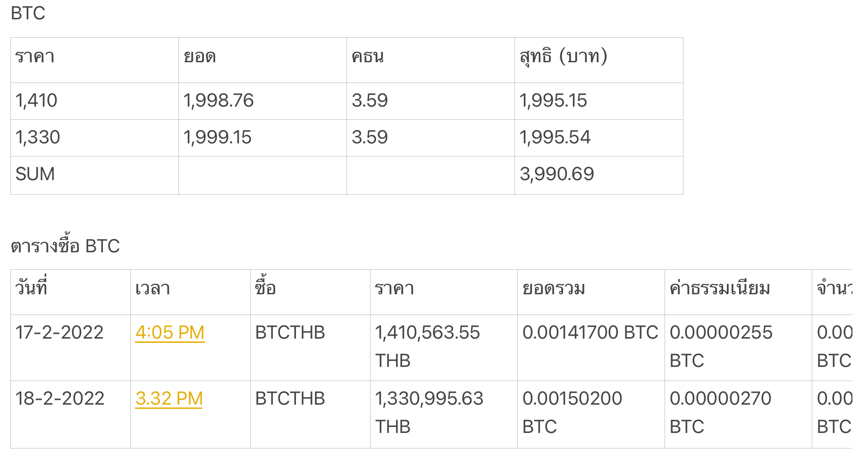This screenshot has width=868, height=465.
Task: Click the ราคา header in top table
Action: (x=94, y=60)
